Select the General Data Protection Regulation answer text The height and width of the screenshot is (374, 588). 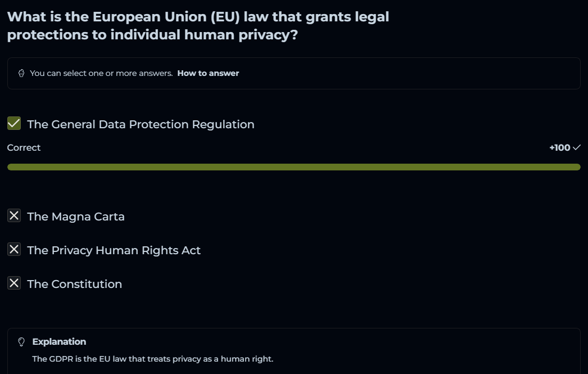[x=141, y=124]
